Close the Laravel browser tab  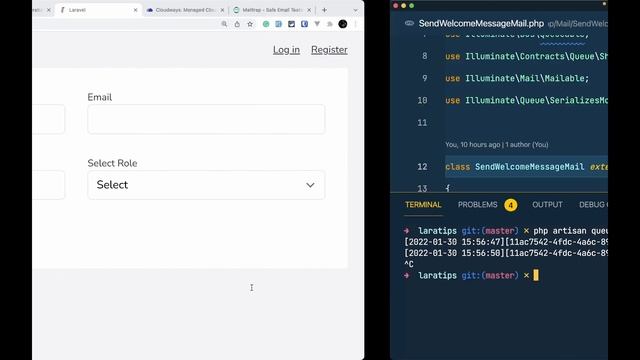pyautogui.click(x=136, y=10)
